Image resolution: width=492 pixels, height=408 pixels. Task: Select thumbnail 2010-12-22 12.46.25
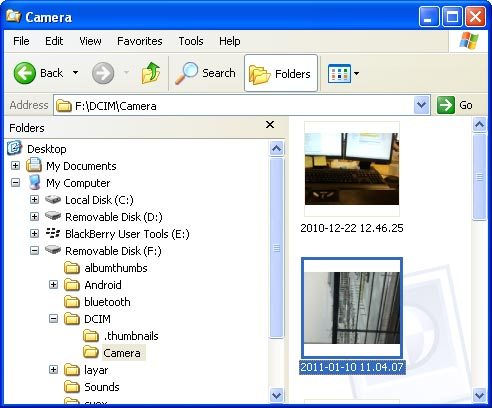352,169
